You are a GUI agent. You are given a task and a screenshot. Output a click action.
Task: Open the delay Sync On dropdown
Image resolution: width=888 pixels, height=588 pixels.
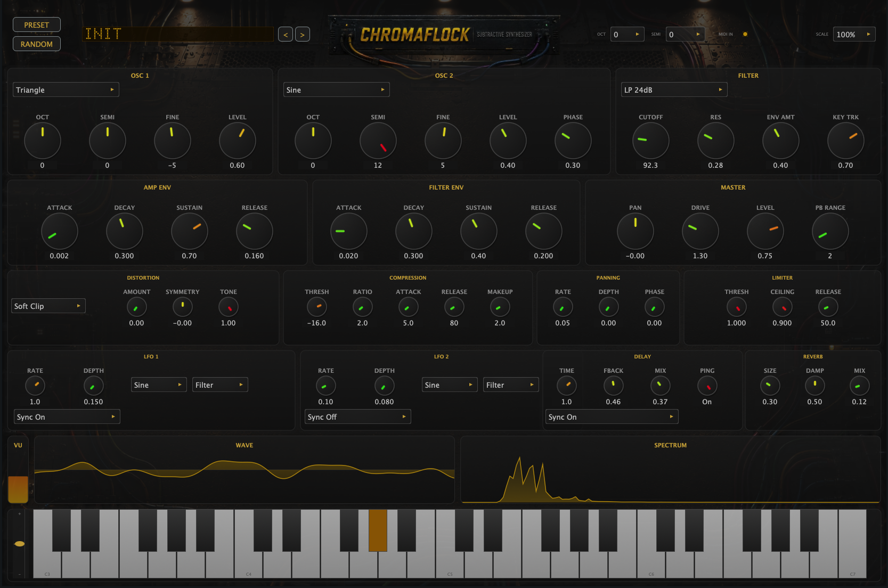point(612,416)
